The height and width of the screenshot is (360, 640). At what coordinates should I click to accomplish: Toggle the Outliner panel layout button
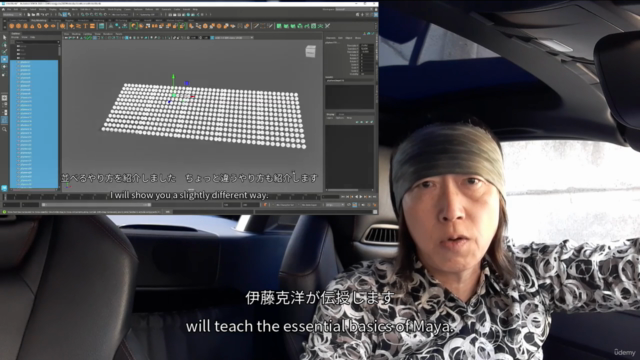4,120
